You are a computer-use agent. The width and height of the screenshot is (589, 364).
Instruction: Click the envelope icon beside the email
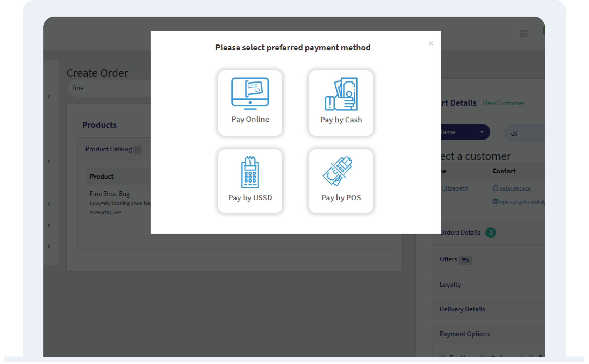pos(495,201)
